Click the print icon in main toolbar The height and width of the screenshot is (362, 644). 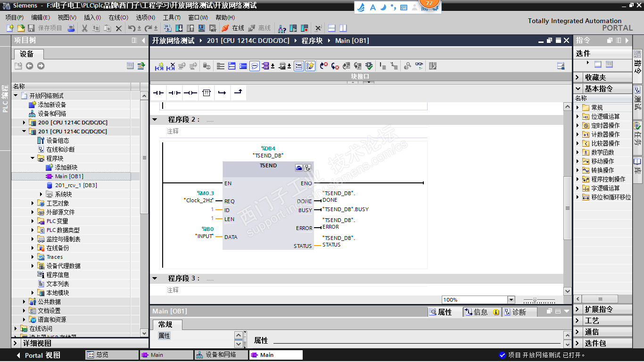coord(71,28)
